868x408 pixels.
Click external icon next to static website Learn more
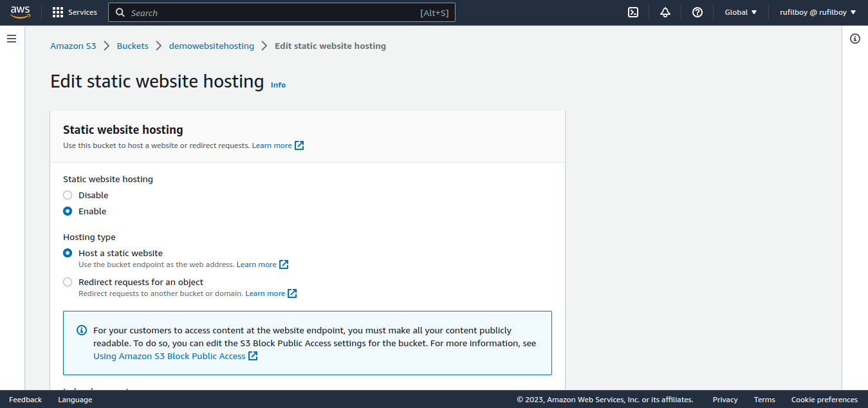point(284,264)
